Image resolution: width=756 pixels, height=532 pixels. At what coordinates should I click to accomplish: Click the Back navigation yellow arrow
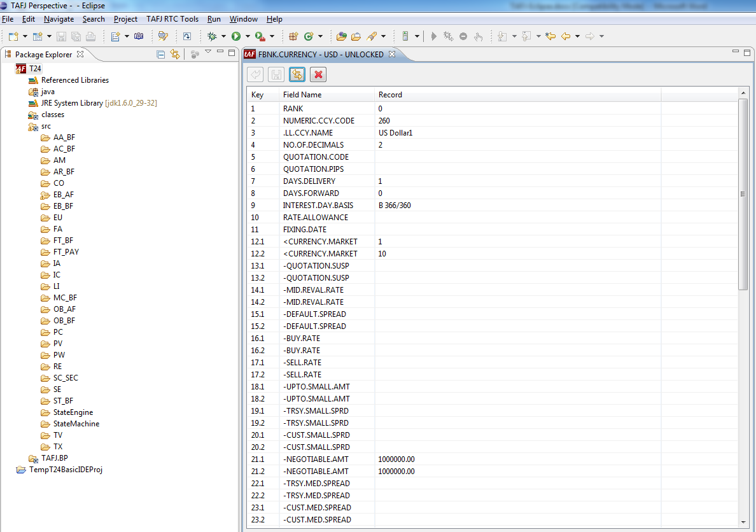point(565,36)
